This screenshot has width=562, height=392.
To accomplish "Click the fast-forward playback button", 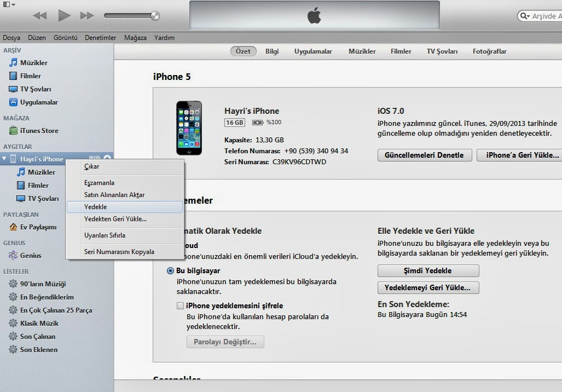I will click(x=87, y=15).
